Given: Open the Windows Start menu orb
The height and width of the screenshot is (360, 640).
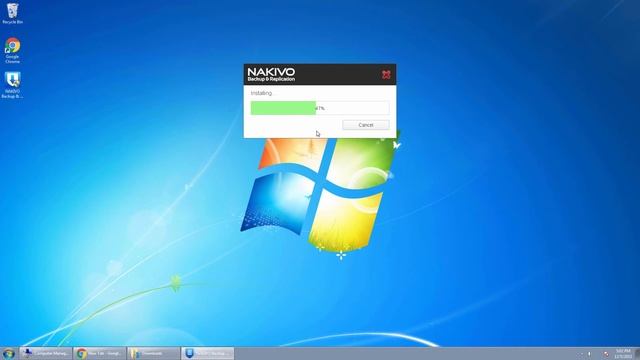Looking at the screenshot, I should click(x=8, y=353).
